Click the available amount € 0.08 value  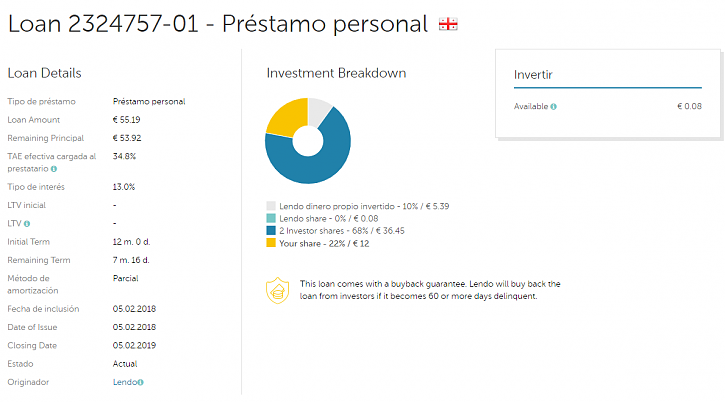(x=689, y=106)
